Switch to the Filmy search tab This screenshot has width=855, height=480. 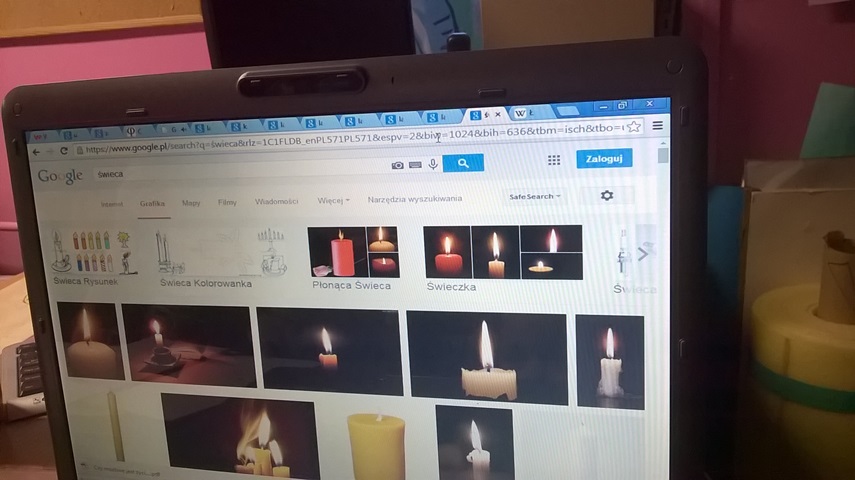[x=227, y=202]
